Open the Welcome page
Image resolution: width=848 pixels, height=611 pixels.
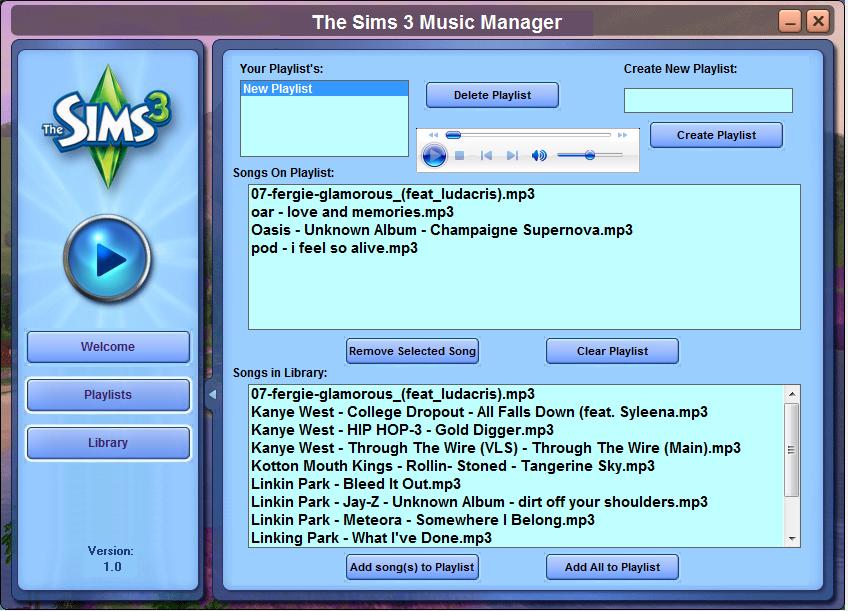pos(108,347)
